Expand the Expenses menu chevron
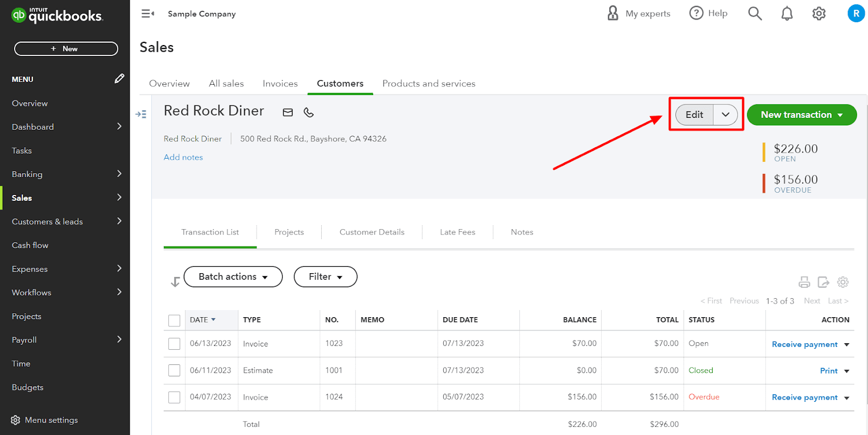 click(x=119, y=268)
